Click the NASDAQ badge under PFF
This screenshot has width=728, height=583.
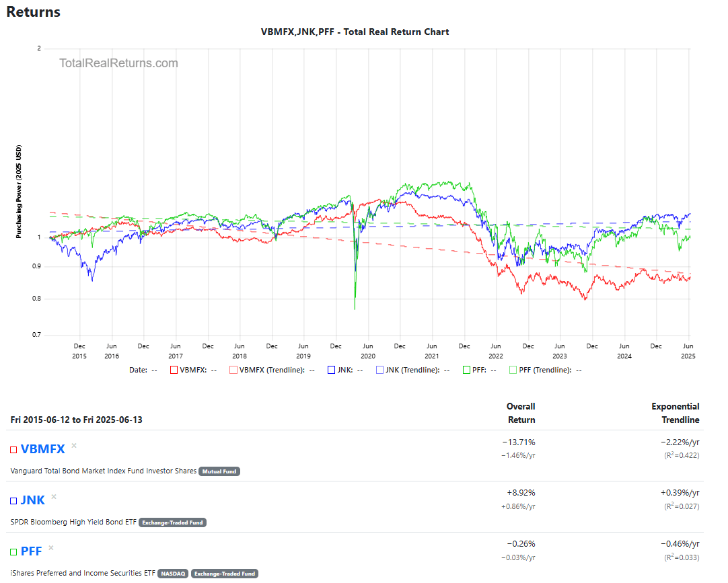(173, 574)
